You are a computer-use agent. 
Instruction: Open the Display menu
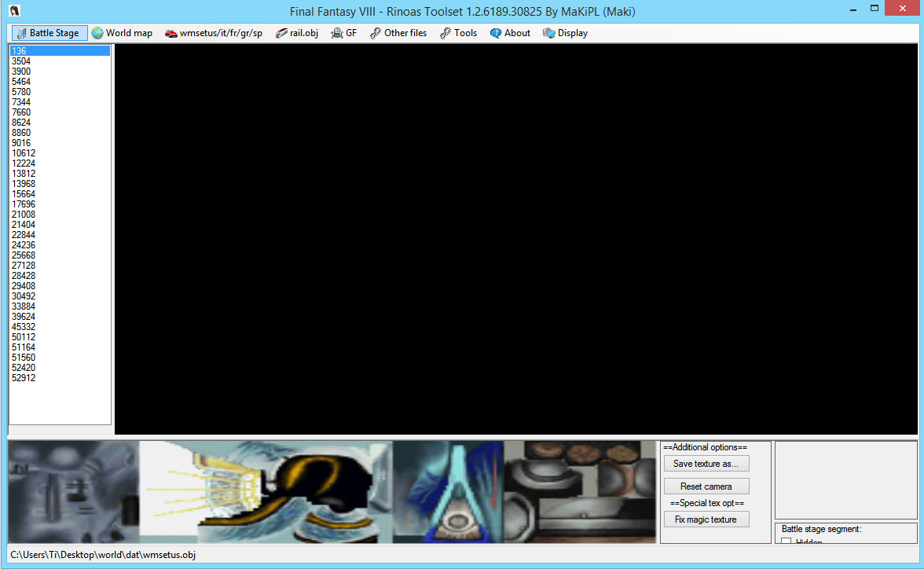[566, 33]
